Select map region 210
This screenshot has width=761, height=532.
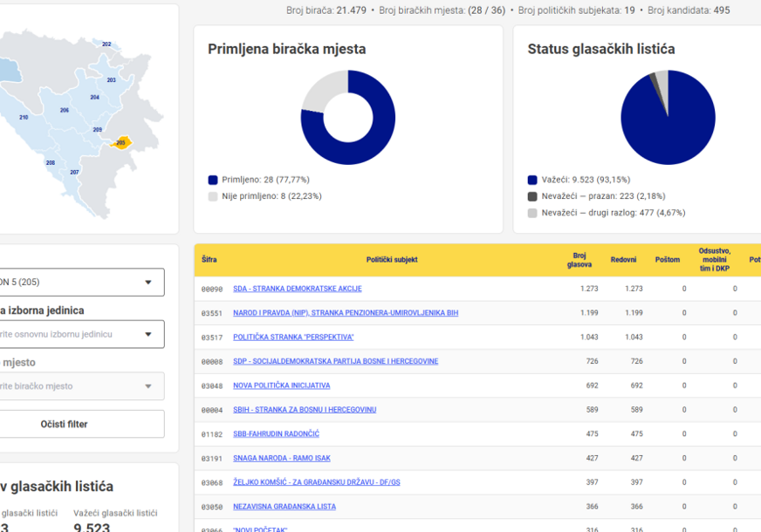pos(24,118)
